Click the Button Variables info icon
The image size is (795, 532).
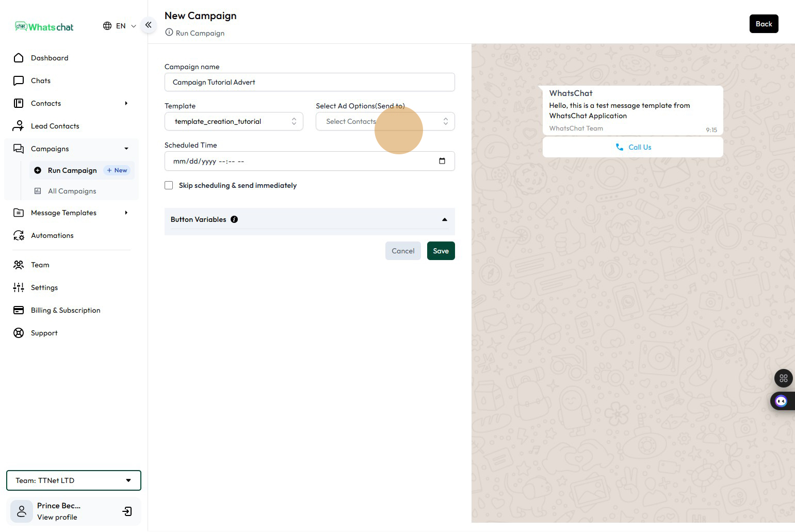(x=234, y=219)
